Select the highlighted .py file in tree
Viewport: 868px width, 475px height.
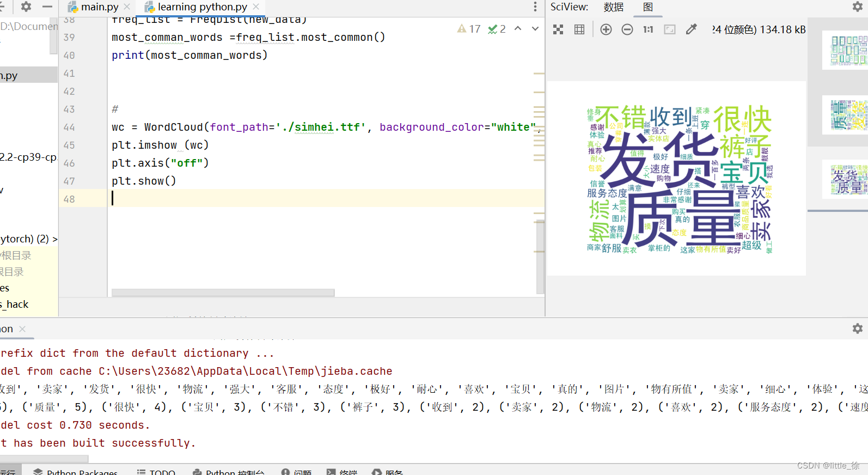(29, 75)
